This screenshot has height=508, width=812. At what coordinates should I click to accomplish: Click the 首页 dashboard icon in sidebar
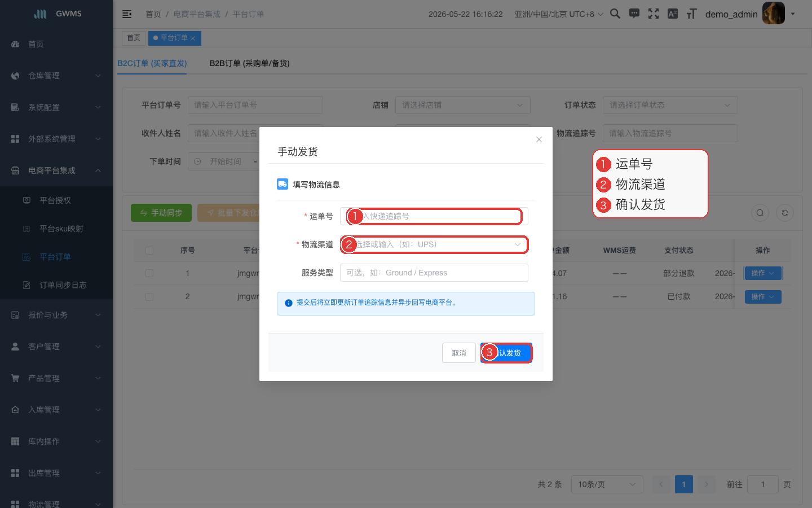point(15,44)
